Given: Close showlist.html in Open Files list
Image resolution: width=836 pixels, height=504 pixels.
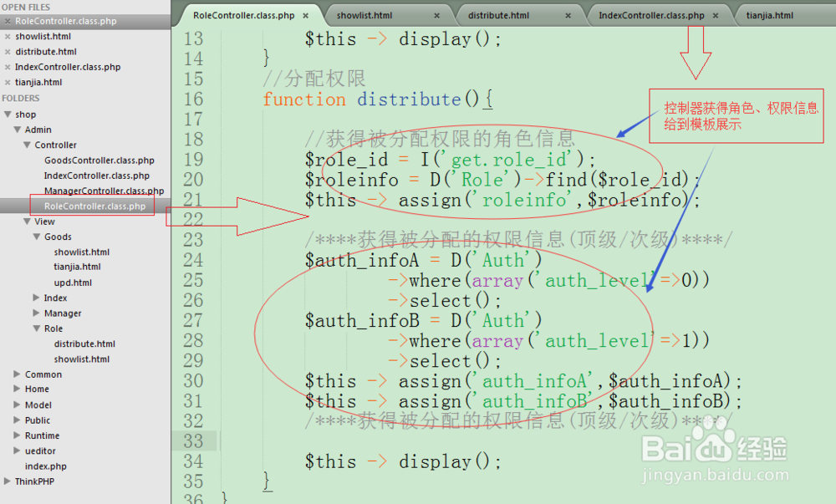Looking at the screenshot, I should pyautogui.click(x=8, y=37).
